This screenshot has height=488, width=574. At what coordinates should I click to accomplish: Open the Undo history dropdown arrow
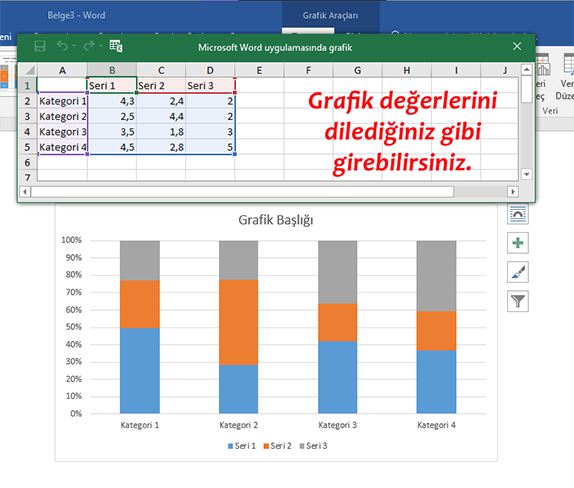[74, 46]
